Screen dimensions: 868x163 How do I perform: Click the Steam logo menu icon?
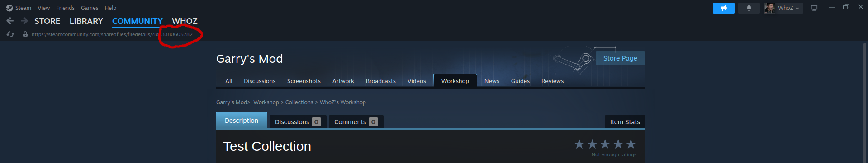[9, 8]
